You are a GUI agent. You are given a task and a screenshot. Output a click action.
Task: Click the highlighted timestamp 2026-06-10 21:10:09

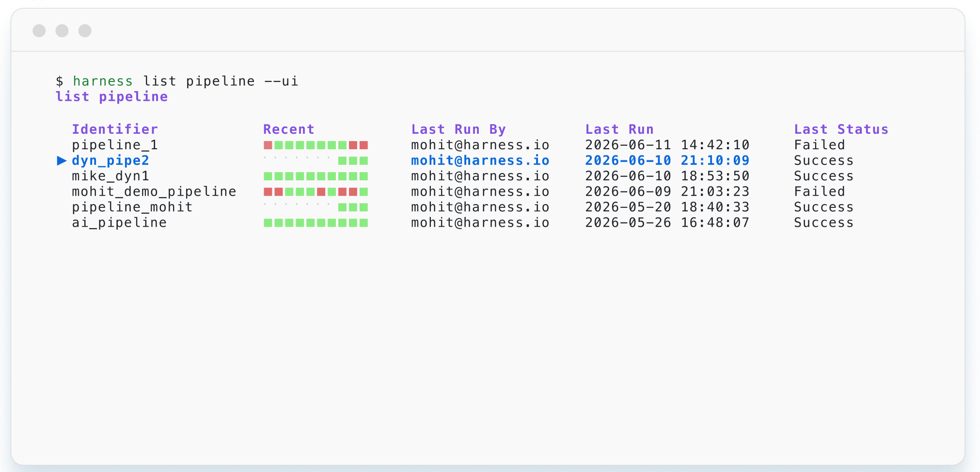pyautogui.click(x=667, y=160)
